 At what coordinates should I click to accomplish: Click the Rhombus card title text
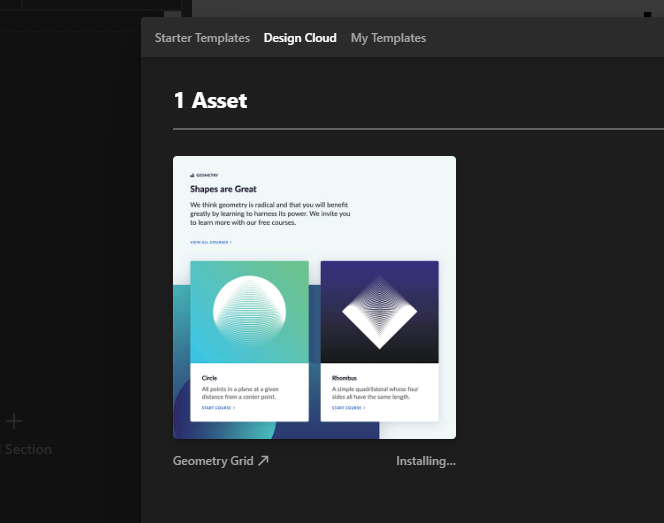point(344,378)
